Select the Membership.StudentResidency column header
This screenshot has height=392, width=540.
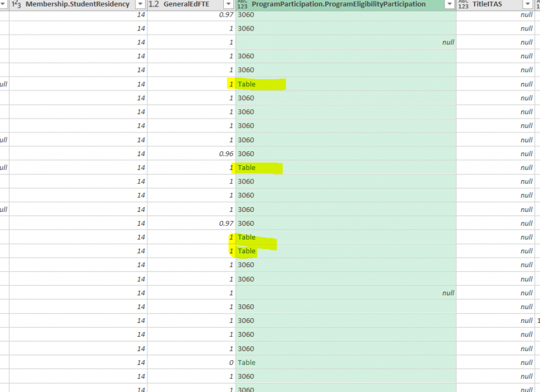point(78,4)
